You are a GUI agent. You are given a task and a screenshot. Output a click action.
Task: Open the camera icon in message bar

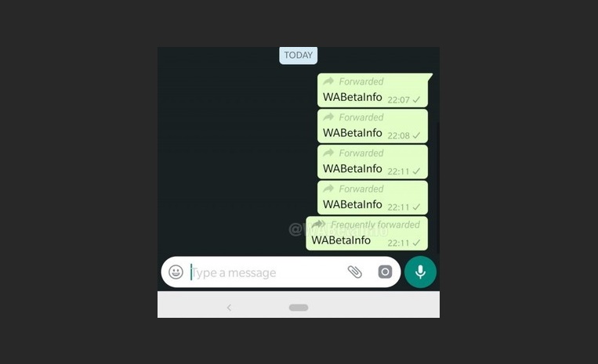[385, 272]
